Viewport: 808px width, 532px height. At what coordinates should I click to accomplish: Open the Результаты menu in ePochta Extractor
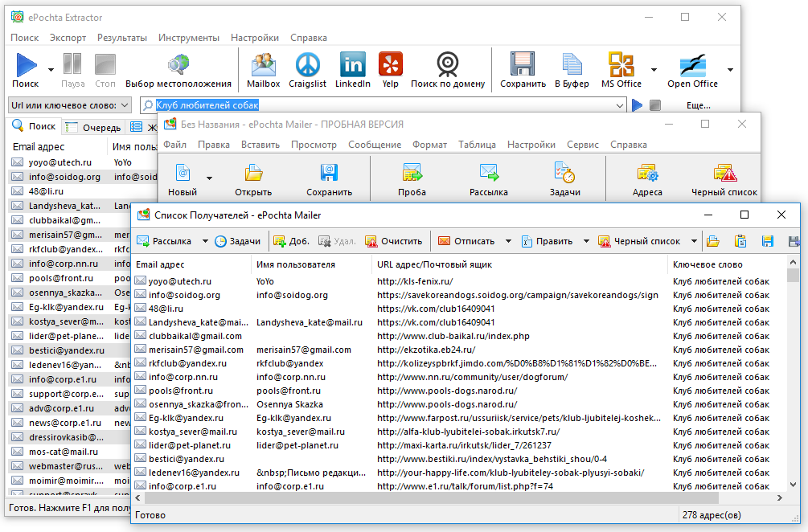[x=122, y=38]
